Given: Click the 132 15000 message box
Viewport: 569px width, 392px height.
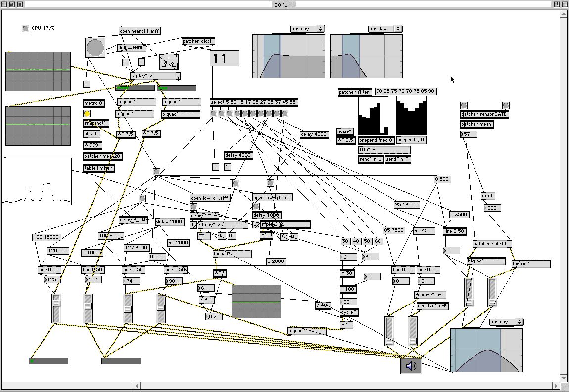Looking at the screenshot, I should click(x=47, y=237).
